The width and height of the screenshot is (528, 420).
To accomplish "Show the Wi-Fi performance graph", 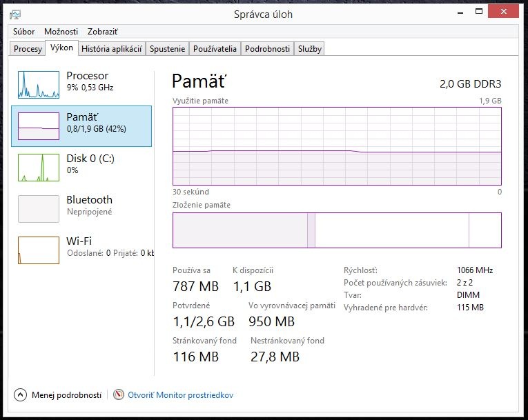I will click(x=39, y=250).
